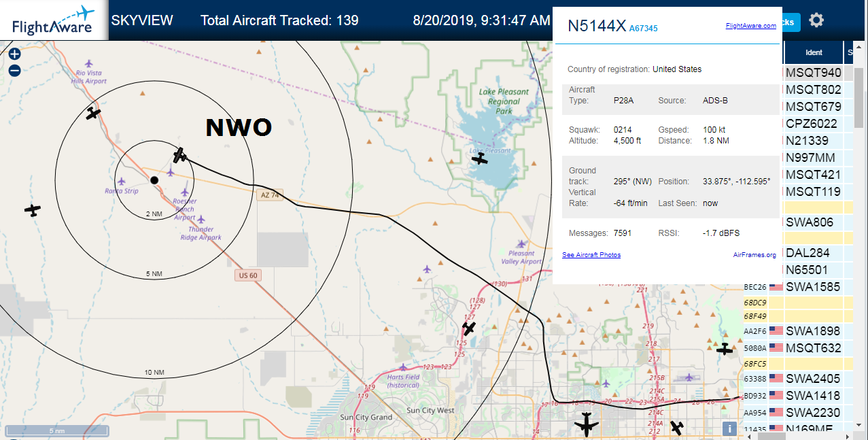Click the N5144X callsign title

(x=597, y=26)
